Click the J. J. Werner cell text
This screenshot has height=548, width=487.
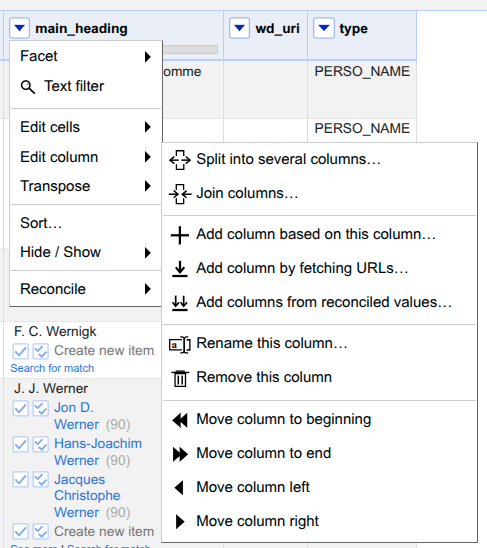click(x=51, y=389)
